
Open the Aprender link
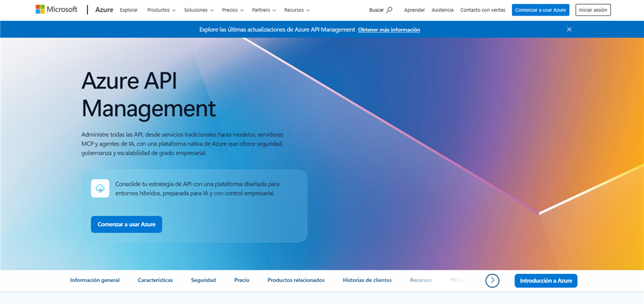[415, 10]
